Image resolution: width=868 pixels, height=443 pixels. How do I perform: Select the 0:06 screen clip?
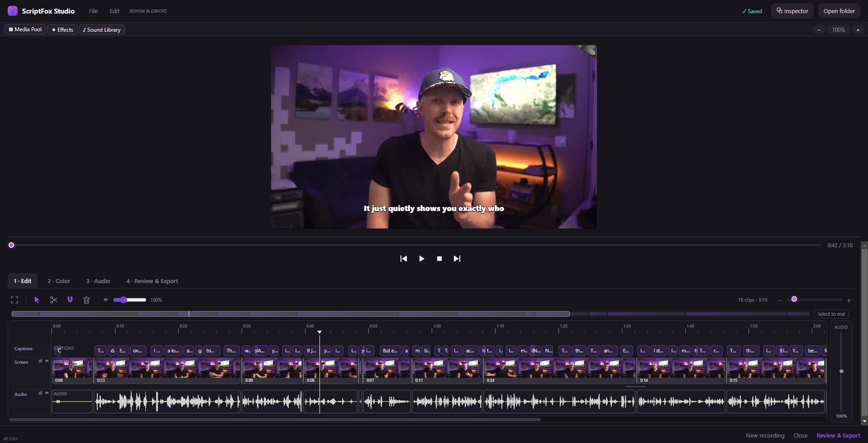point(72,371)
